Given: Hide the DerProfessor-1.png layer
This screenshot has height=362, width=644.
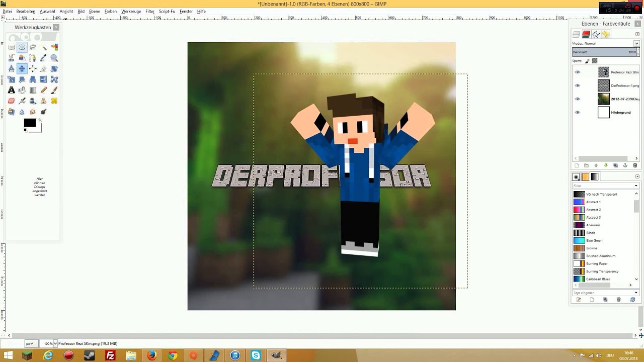Looking at the screenshot, I should [x=577, y=85].
